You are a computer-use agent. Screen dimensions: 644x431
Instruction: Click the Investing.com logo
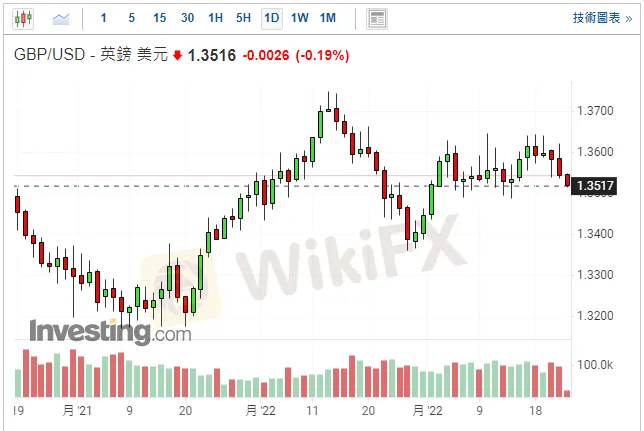[x=110, y=331]
